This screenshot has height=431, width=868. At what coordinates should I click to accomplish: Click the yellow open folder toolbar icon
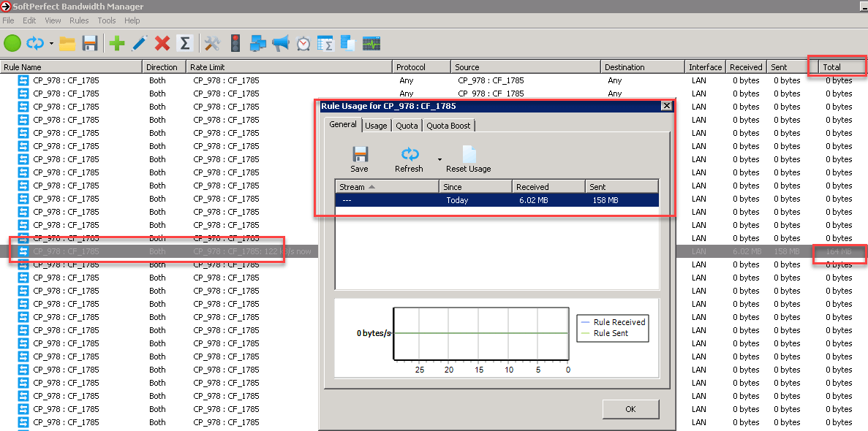(x=67, y=43)
